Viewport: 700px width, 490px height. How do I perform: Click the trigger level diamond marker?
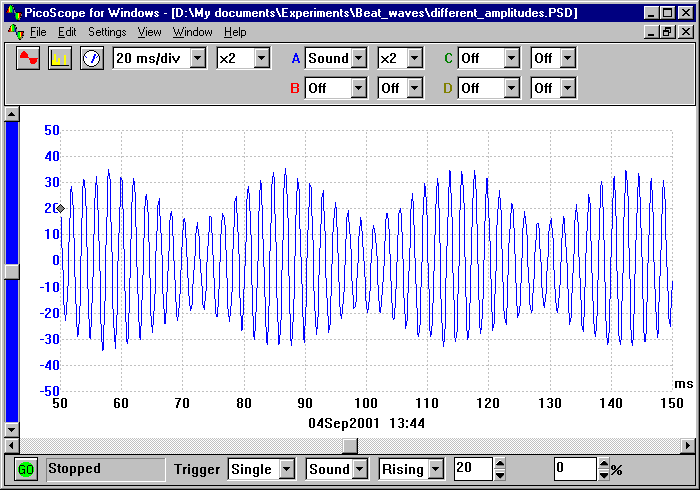pos(60,208)
